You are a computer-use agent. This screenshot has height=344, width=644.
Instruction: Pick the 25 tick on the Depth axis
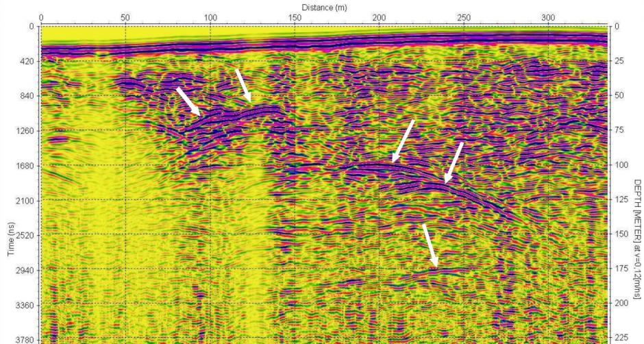(x=619, y=61)
